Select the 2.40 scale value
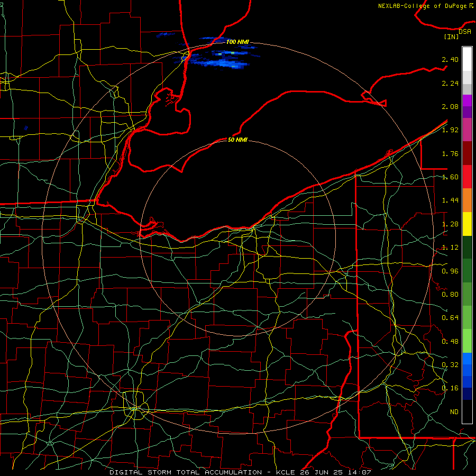This screenshot has height=476, width=476. [450, 59]
